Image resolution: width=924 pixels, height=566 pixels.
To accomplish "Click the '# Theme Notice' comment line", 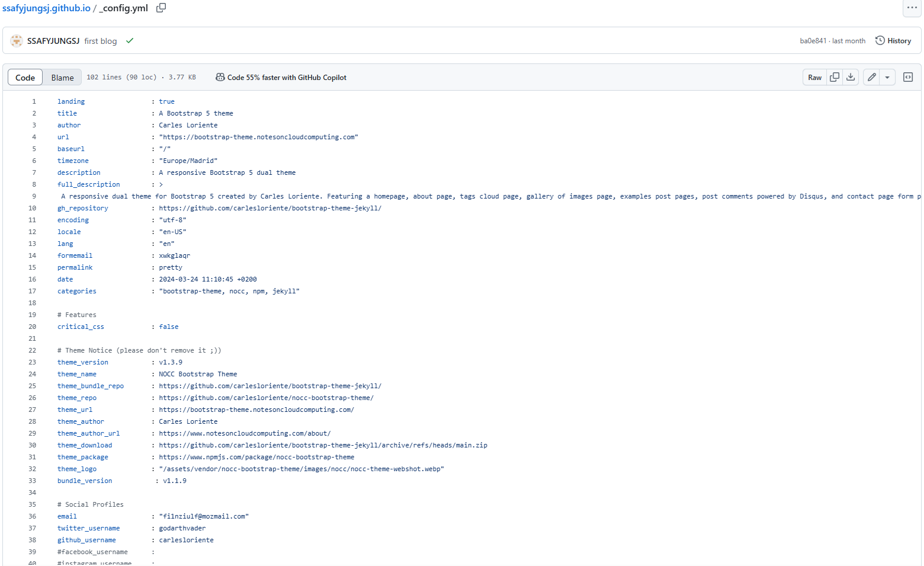I will 139,350.
